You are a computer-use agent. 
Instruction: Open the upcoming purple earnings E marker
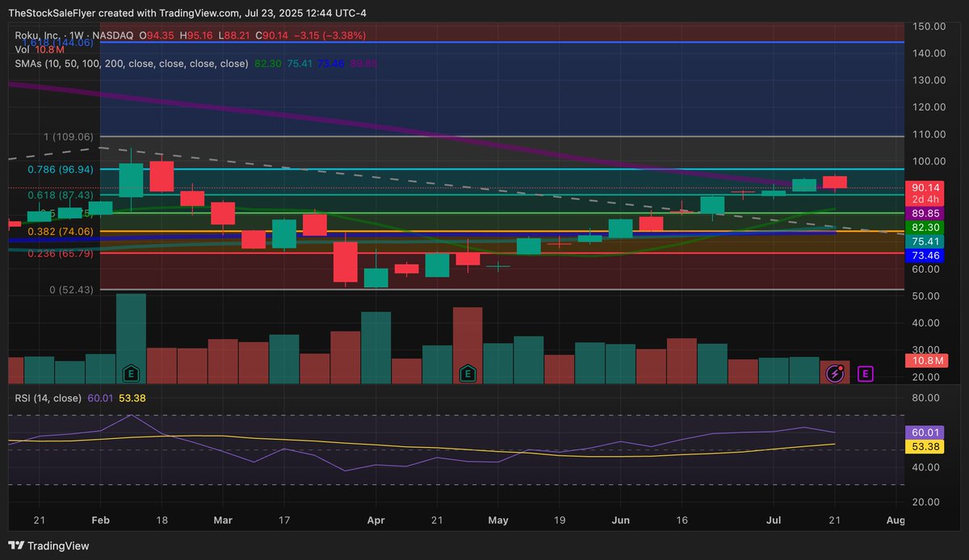pos(866,374)
